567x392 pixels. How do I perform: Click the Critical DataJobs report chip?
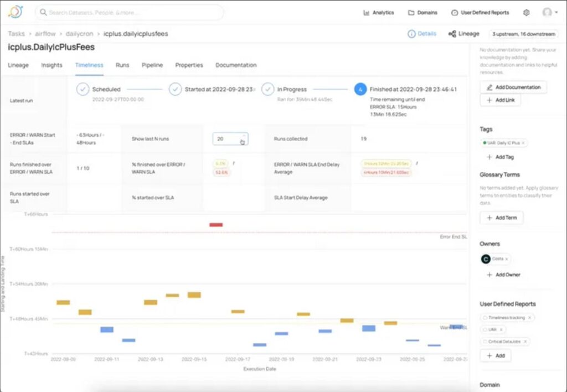tap(504, 342)
